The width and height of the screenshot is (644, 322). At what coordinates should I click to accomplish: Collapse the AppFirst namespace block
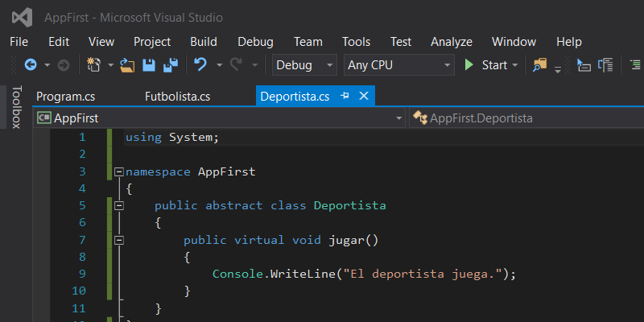[x=119, y=171]
